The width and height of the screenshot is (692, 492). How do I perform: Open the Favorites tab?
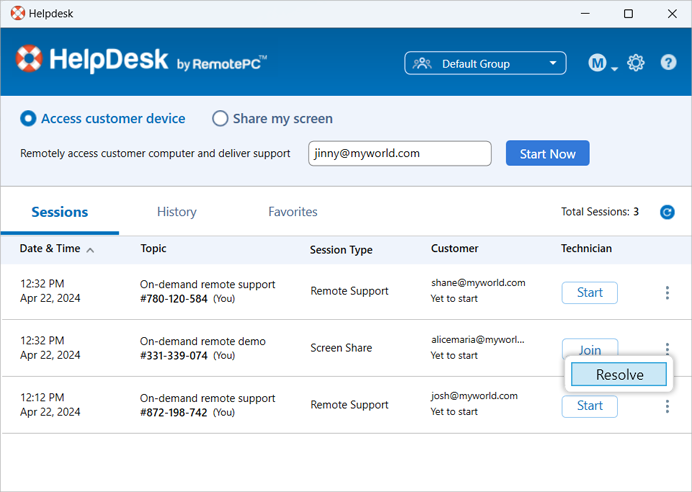click(x=293, y=212)
